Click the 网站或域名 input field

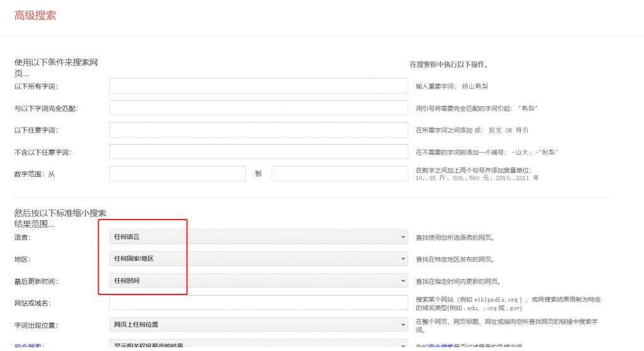pyautogui.click(x=258, y=303)
